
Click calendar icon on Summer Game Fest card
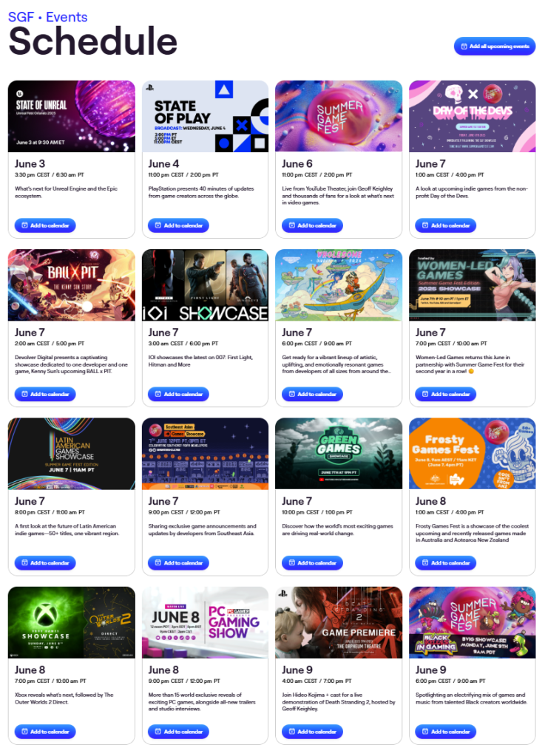pyautogui.click(x=292, y=225)
